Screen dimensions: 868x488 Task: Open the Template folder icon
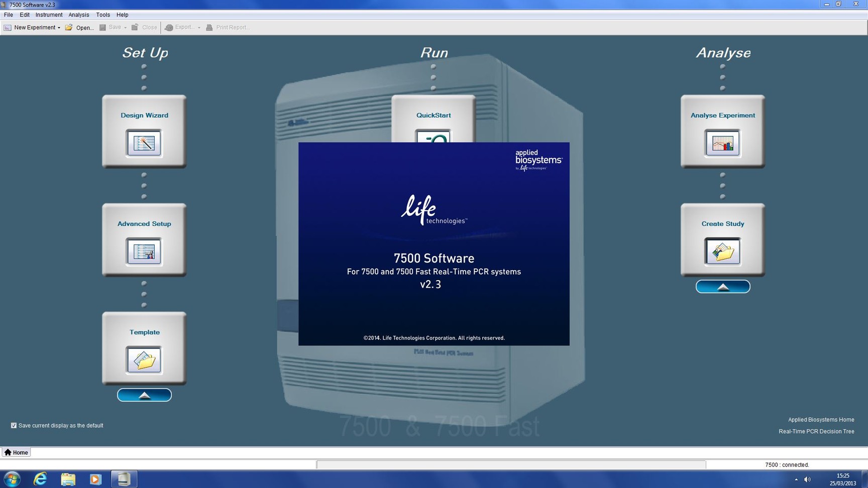144,360
